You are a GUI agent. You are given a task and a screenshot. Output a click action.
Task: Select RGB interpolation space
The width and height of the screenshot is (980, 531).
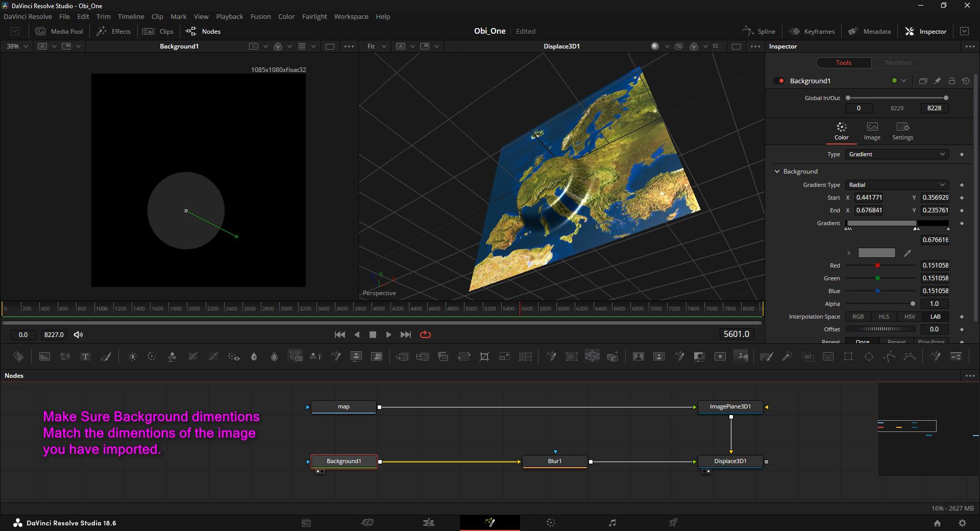click(x=858, y=317)
